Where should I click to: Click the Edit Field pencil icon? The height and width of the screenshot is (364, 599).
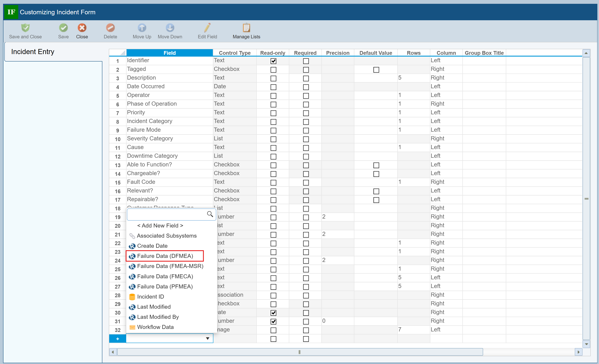pyautogui.click(x=207, y=28)
